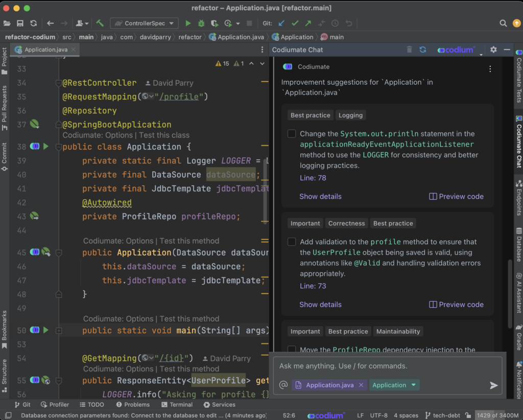Open search everywhere with the magnifier icon
523x420 pixels.
(503, 23)
